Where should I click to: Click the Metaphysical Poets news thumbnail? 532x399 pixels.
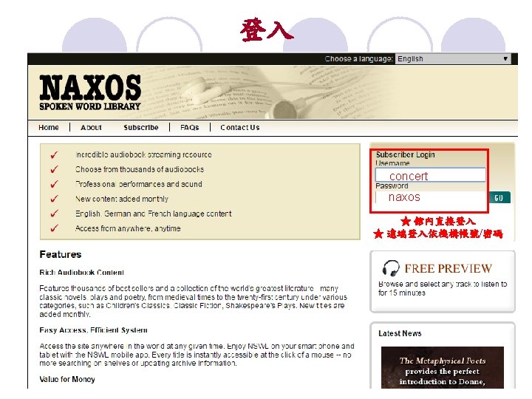click(443, 367)
